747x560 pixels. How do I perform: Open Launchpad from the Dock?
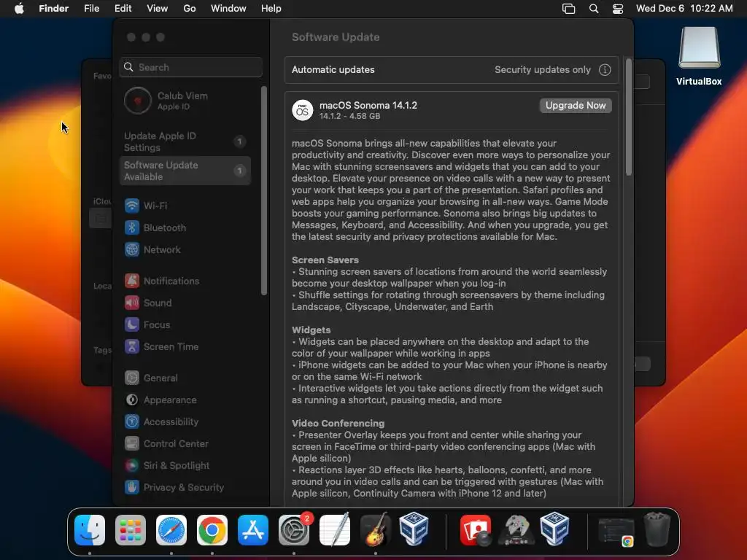pos(131,530)
